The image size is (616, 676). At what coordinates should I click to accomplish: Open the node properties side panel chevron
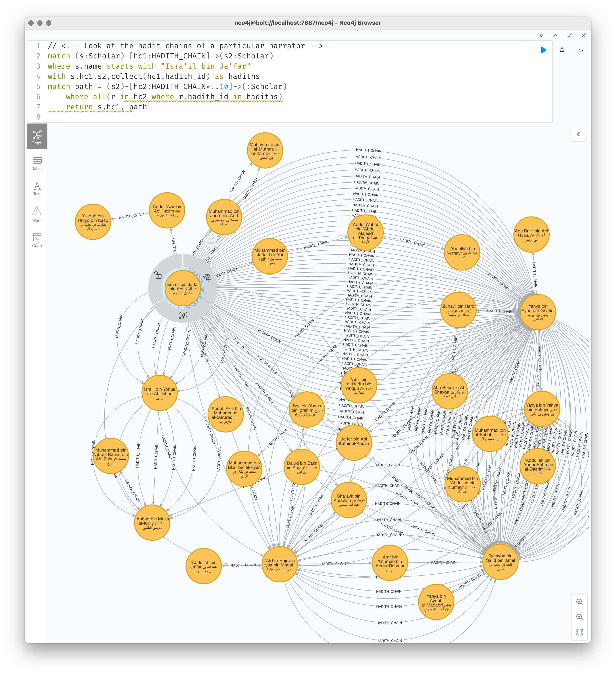(x=578, y=134)
